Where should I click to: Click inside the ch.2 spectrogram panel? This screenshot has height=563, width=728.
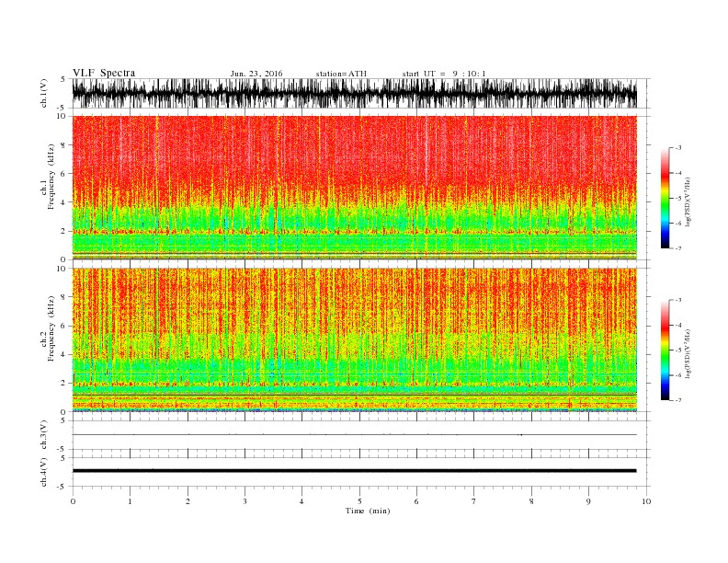(355, 339)
